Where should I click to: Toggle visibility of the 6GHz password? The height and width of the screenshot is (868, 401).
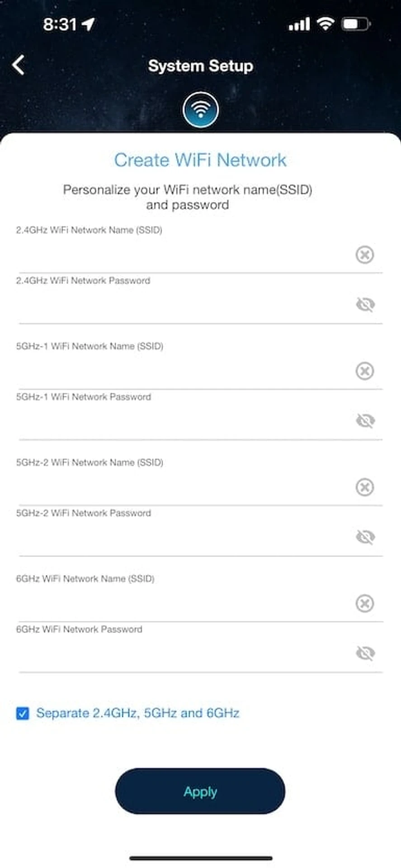[365, 653]
